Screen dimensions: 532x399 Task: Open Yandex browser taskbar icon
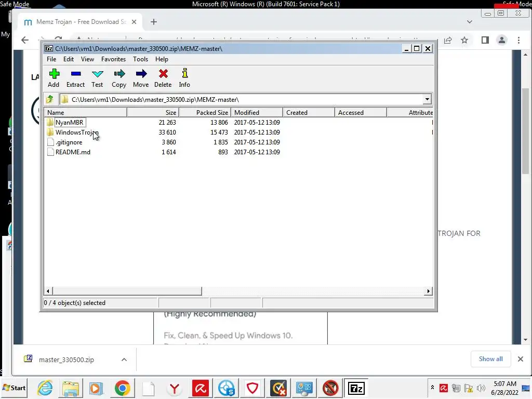[x=175, y=388]
